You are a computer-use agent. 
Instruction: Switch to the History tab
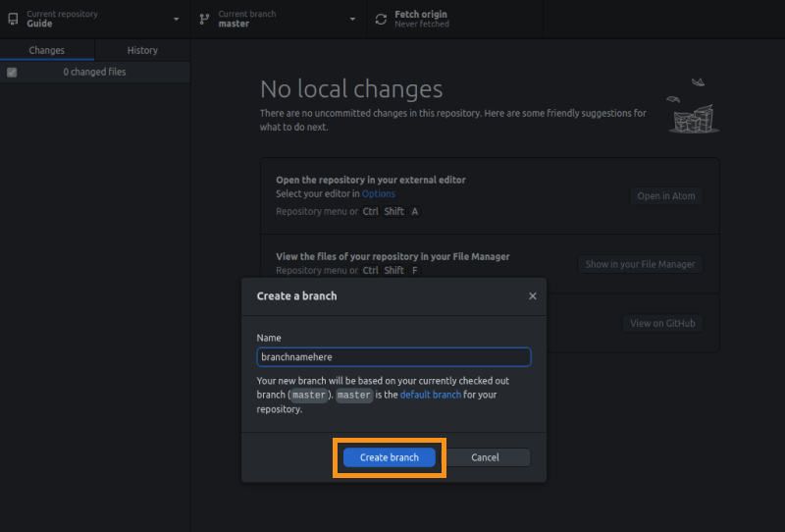coord(142,50)
